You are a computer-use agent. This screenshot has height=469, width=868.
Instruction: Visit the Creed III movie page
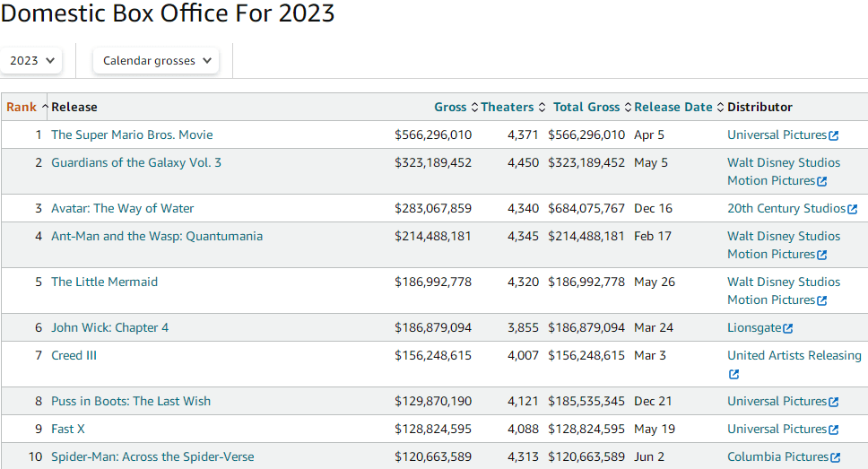74,356
